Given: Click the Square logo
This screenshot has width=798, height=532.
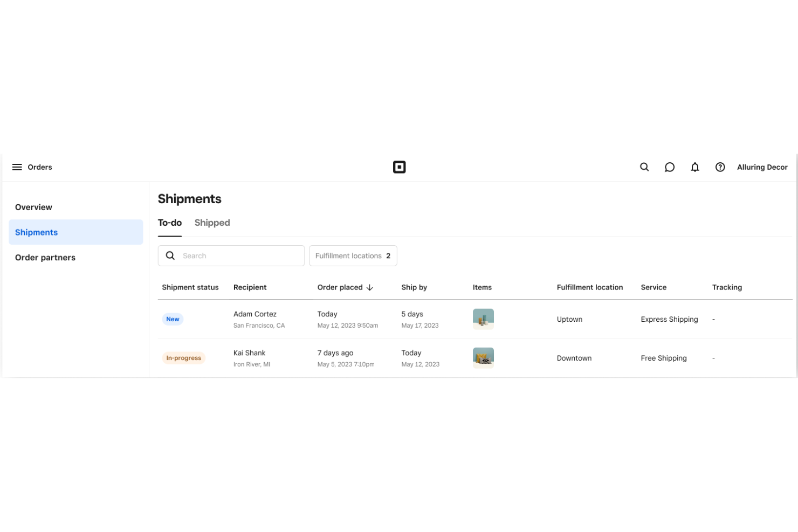Looking at the screenshot, I should (400, 167).
